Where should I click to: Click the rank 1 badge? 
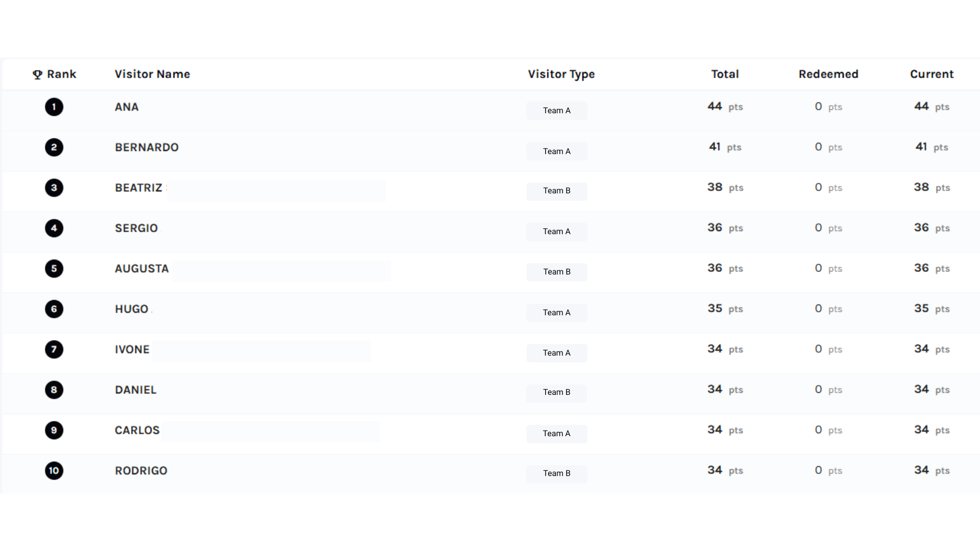(x=54, y=107)
